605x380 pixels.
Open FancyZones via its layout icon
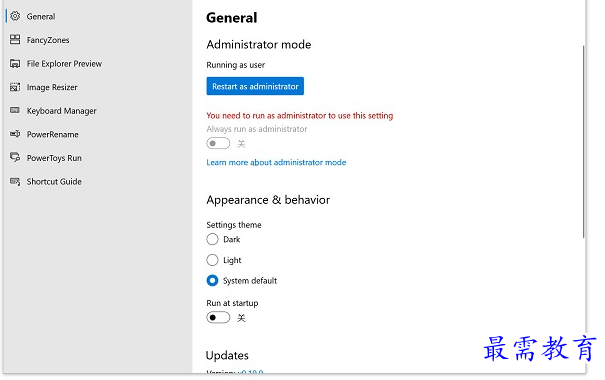click(15, 39)
